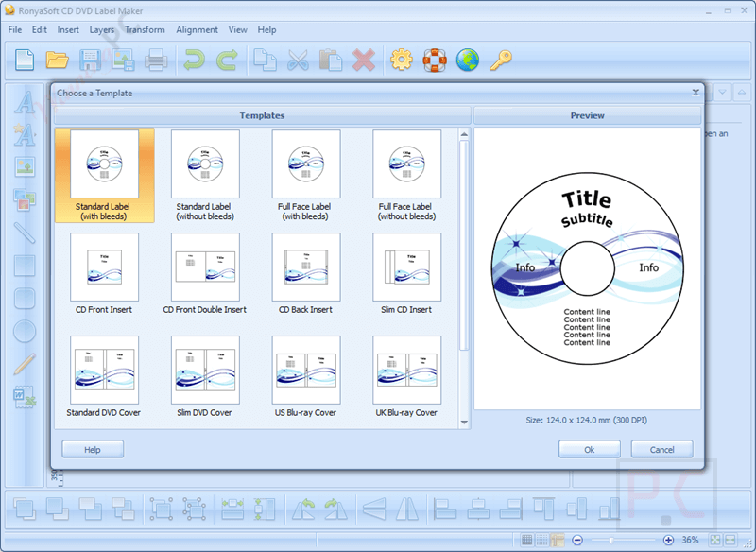Click the Save floppy disk icon
Image resolution: width=756 pixels, height=552 pixels.
coord(90,60)
